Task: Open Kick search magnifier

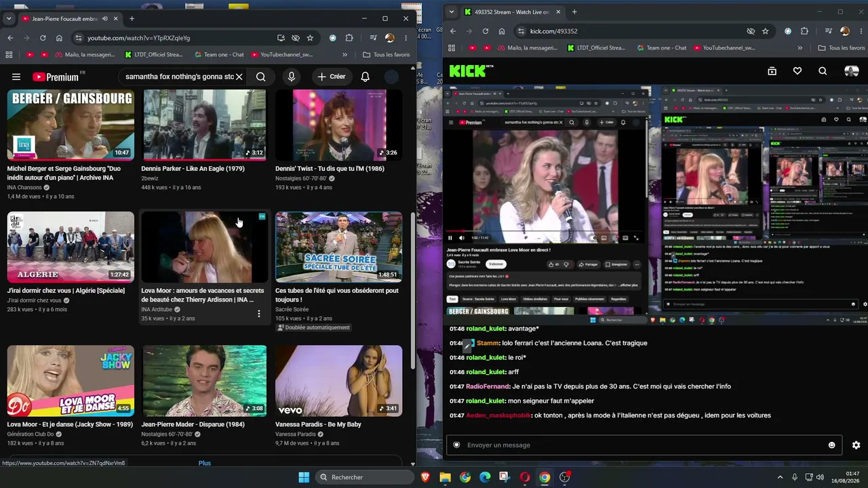Action: (x=823, y=70)
